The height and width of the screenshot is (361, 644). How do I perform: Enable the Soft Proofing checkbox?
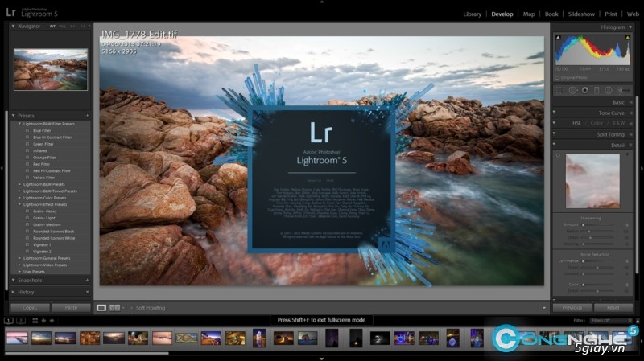point(132,308)
